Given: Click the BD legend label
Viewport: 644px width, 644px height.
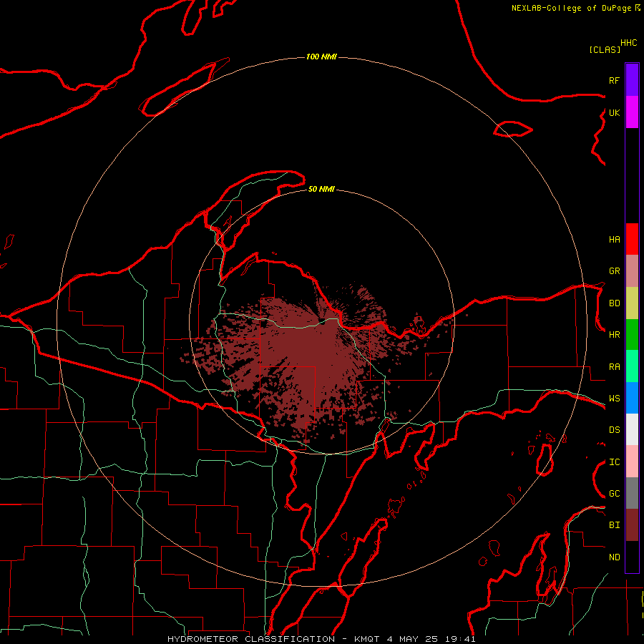Looking at the screenshot, I should (x=614, y=303).
